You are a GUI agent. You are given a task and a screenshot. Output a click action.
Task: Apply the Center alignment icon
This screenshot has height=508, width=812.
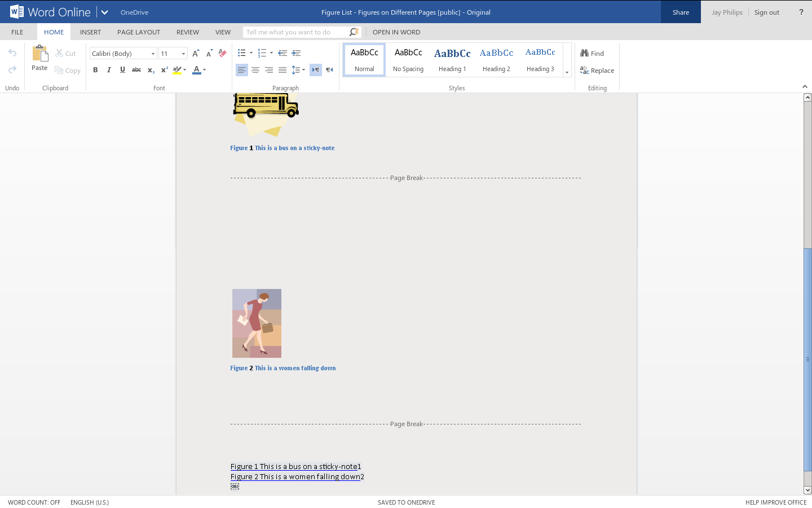tap(255, 70)
